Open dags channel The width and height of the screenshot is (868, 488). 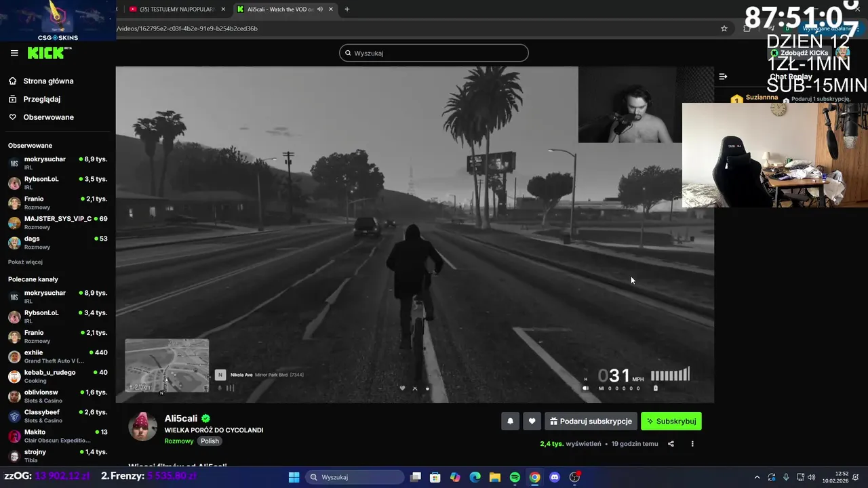58,243
